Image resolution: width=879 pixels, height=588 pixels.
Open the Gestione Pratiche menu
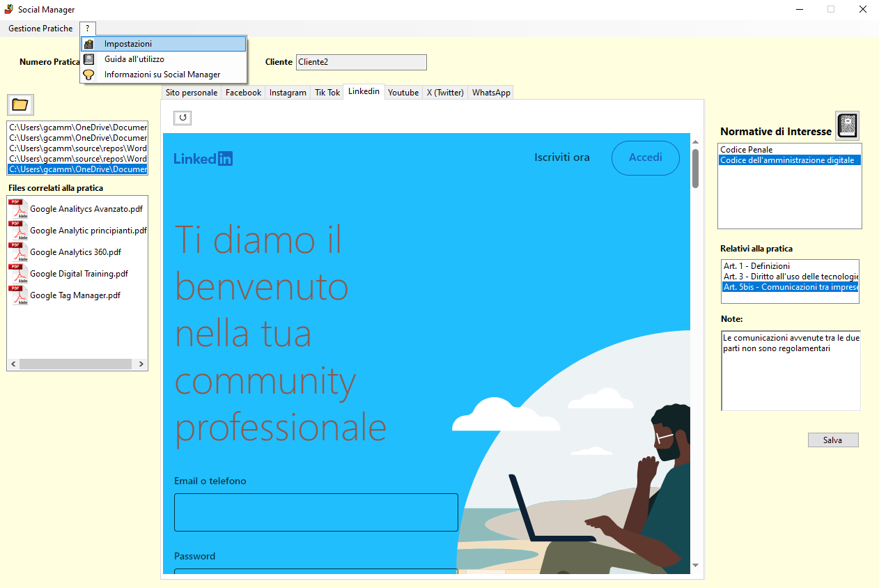click(x=40, y=29)
